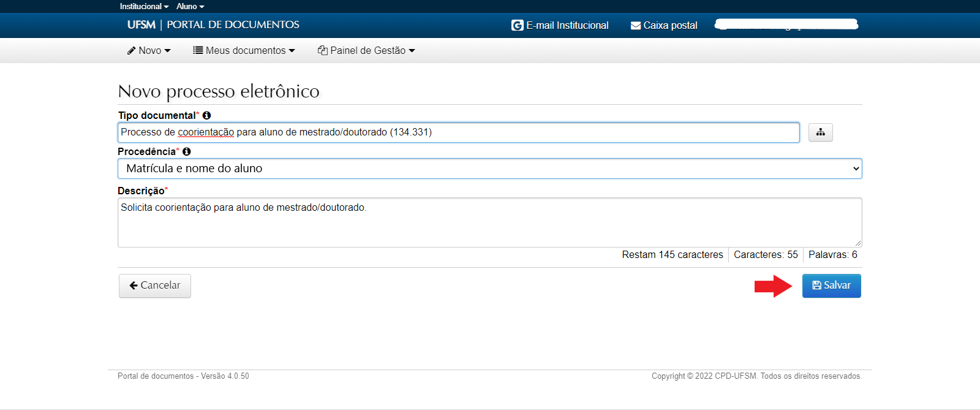Grab the Descrição textarea resize handle
Image resolution: width=980 pixels, height=410 pixels.
858,243
